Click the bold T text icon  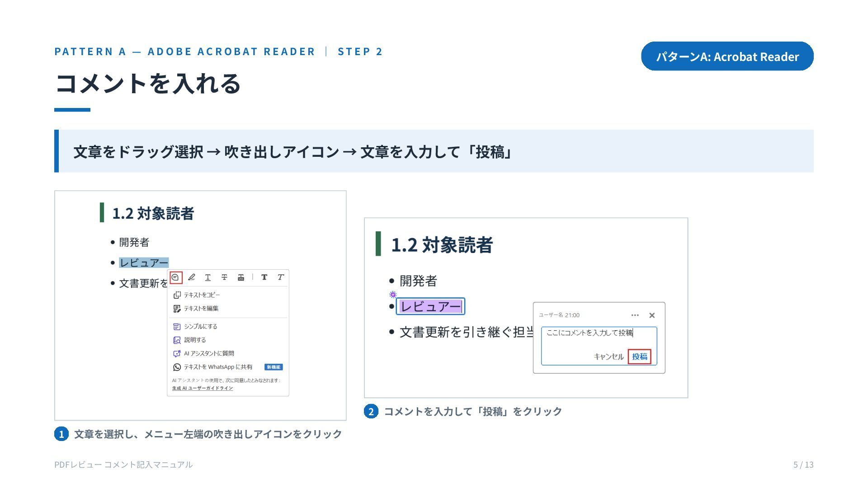tap(264, 277)
